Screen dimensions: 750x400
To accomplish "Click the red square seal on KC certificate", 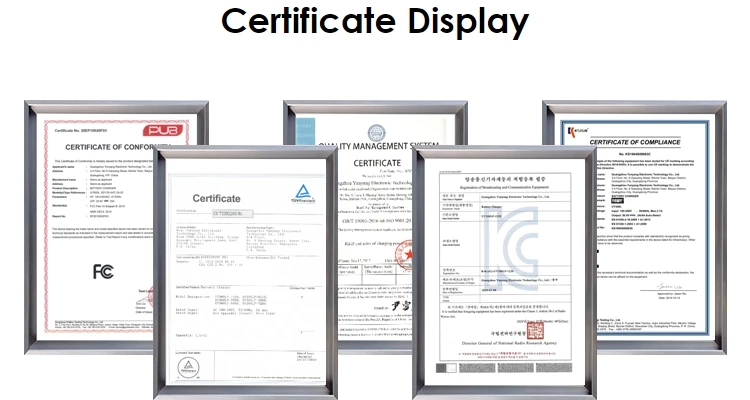I will pyautogui.click(x=535, y=330).
